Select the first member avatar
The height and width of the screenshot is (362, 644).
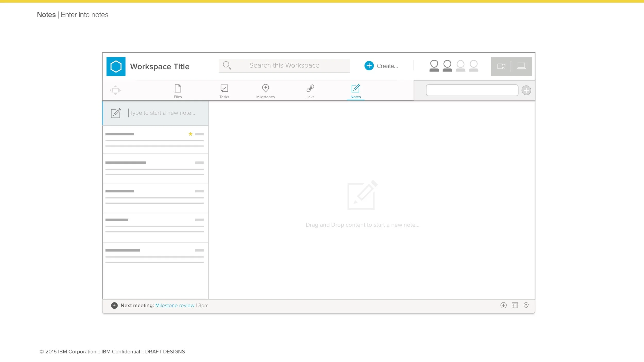pos(434,66)
